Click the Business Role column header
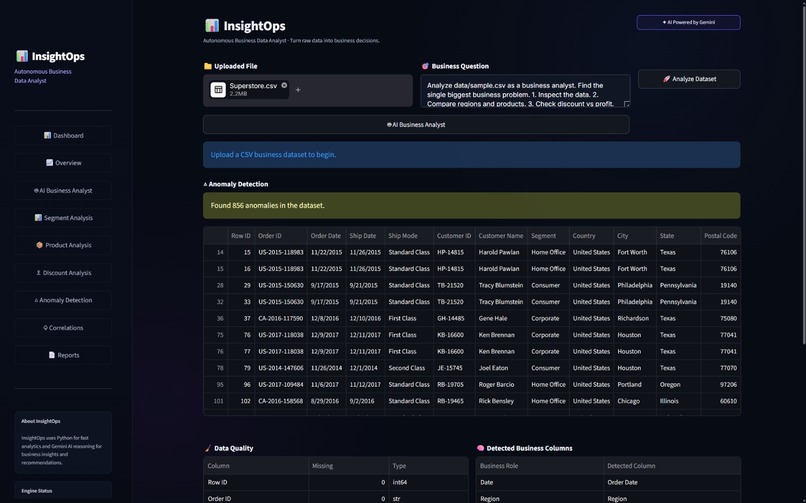This screenshot has height=503, width=806. (x=539, y=466)
